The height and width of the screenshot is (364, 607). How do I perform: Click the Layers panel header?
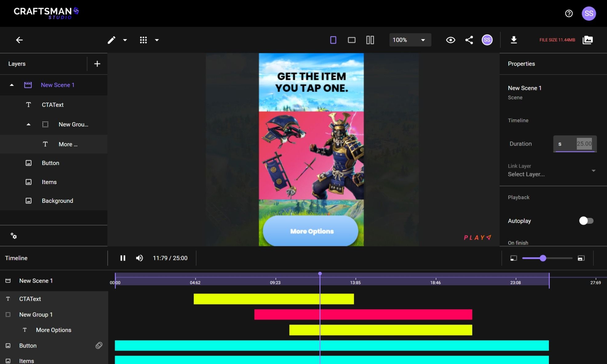pos(17,64)
